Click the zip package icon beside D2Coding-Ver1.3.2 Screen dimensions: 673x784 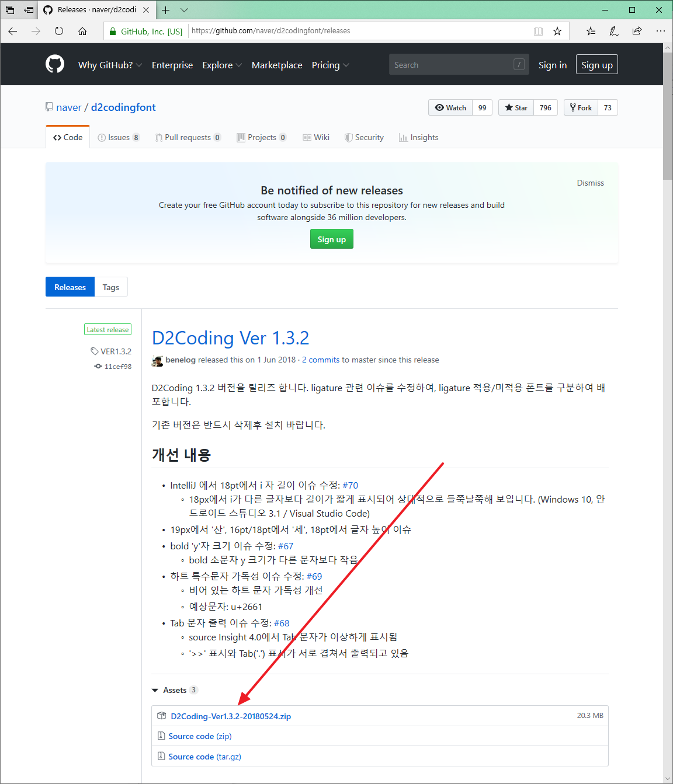(162, 716)
